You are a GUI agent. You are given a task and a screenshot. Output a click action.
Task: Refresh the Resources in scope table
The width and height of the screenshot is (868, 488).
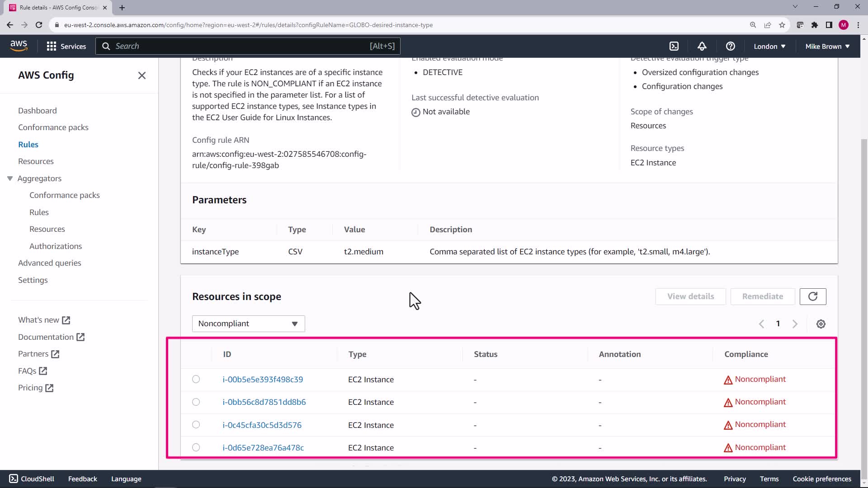pyautogui.click(x=812, y=296)
